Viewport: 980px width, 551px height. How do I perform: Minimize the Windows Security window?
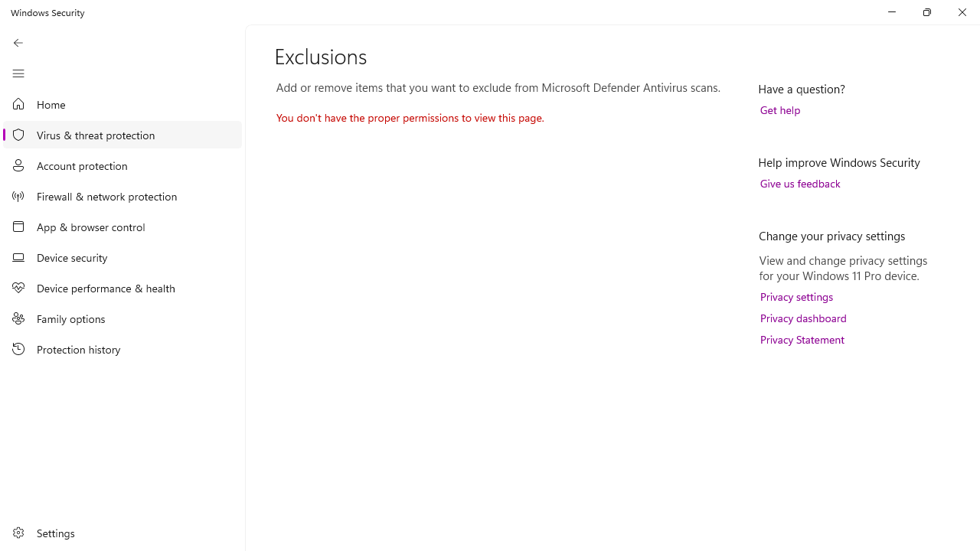click(892, 12)
